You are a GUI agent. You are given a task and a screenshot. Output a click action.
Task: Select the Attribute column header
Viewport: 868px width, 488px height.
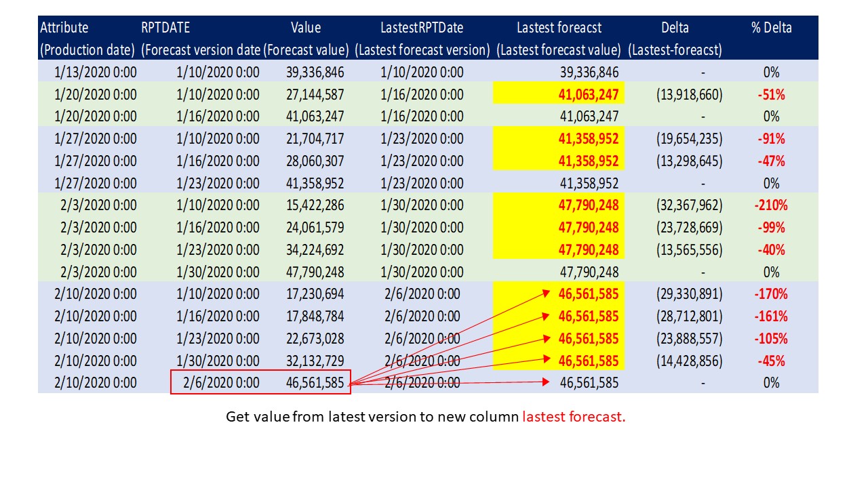point(64,28)
